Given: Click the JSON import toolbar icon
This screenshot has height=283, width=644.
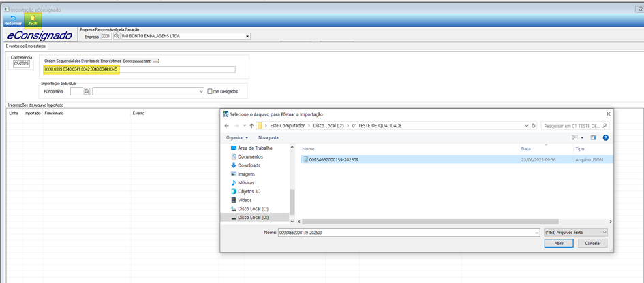Looking at the screenshot, I should coord(32,20).
